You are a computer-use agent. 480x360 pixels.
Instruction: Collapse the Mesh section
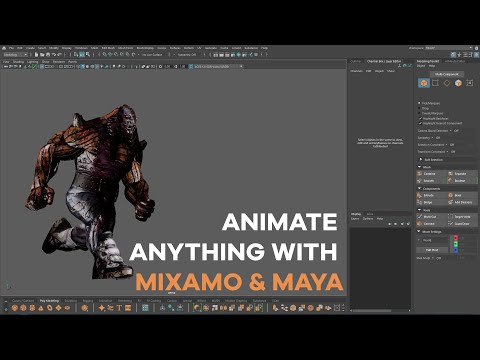coord(419,167)
